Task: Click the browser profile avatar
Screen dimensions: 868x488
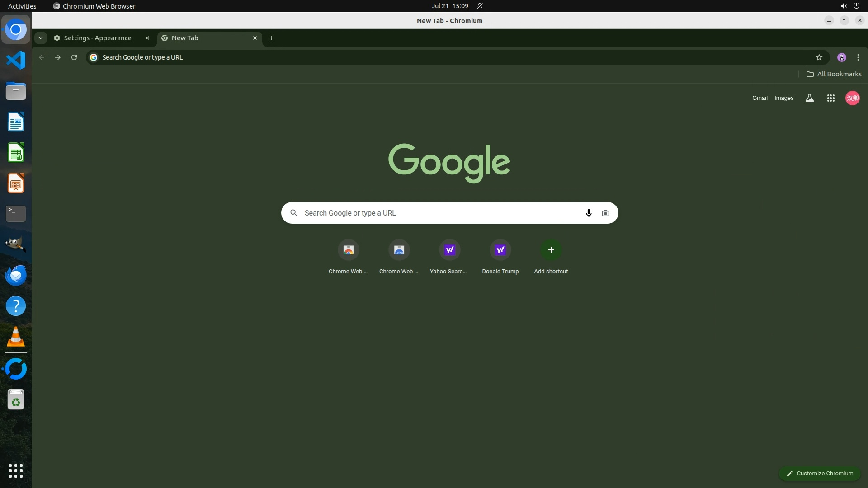Action: [841, 57]
